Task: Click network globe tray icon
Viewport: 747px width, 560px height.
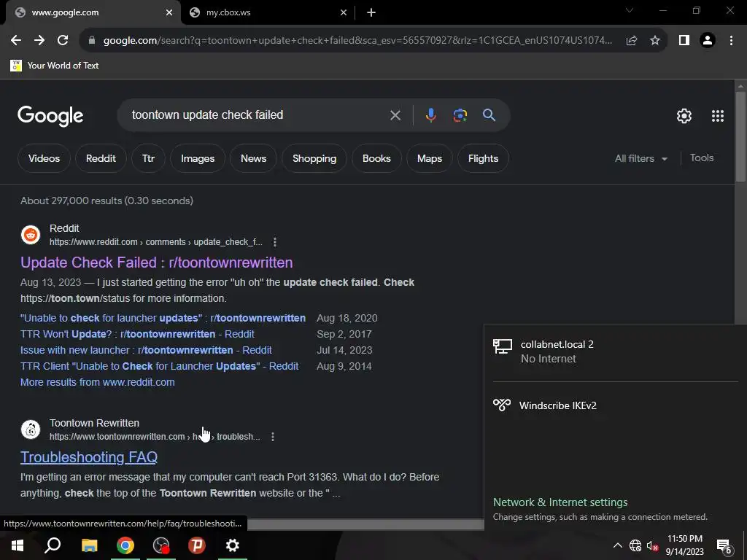Action: point(635,545)
